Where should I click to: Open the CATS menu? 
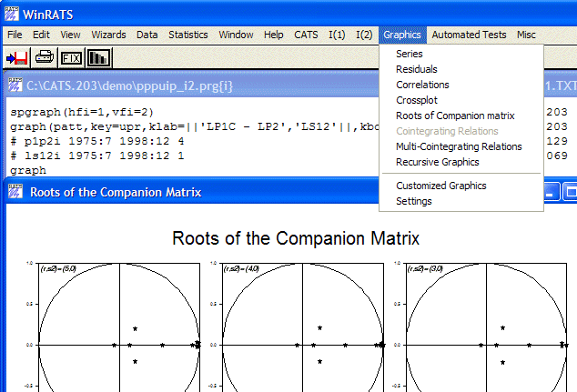pyautogui.click(x=306, y=35)
